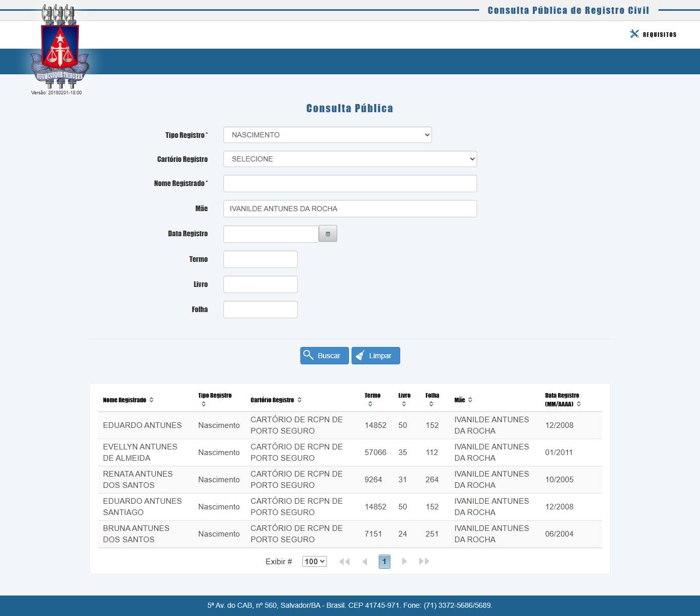Sort results by Mãe column arrows
700x616 pixels.
(x=470, y=400)
